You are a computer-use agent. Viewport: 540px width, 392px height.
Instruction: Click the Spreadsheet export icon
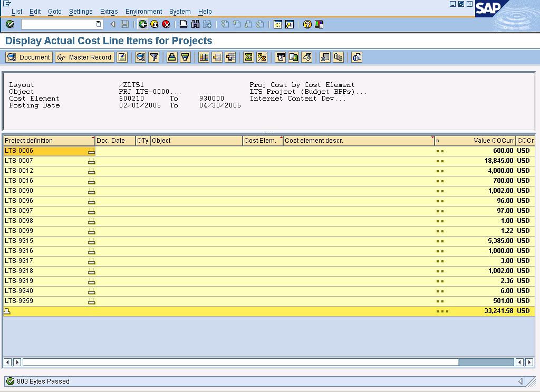click(325, 57)
